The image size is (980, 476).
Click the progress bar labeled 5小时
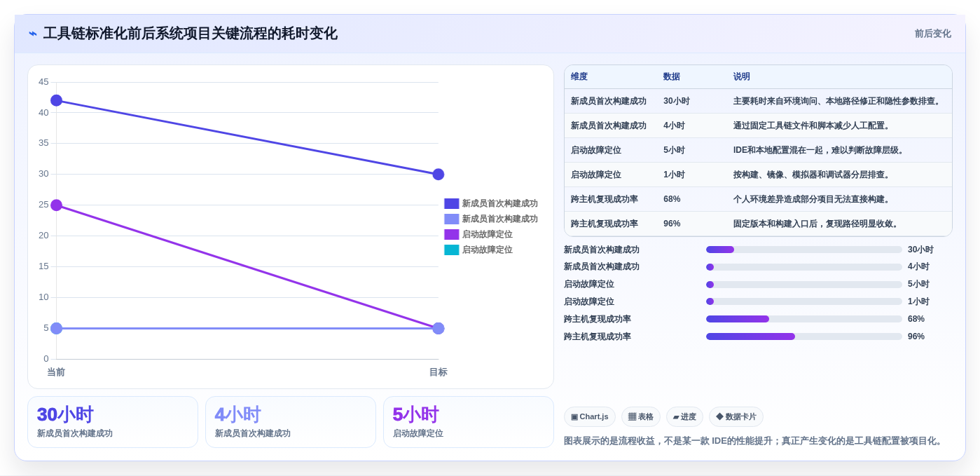click(x=804, y=285)
